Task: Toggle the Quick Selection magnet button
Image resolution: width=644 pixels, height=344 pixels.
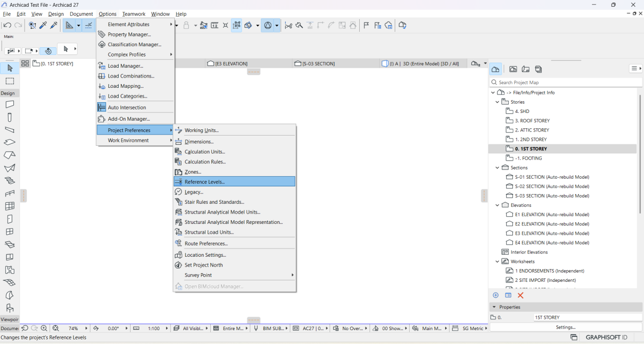Action: coord(48,51)
